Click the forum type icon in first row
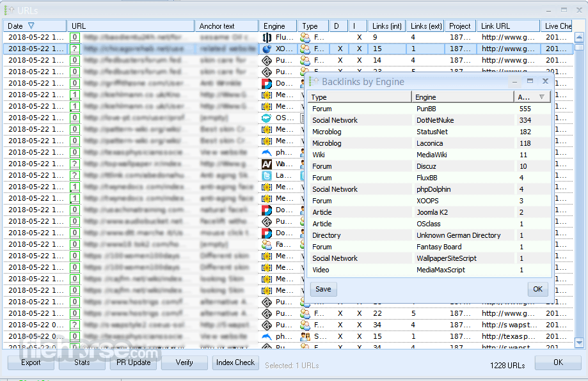This screenshot has width=588, height=381. pyautogui.click(x=305, y=37)
